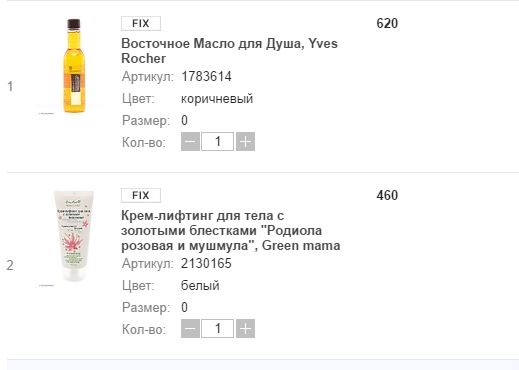Open the Green mama cream tube thumbnail
The height and width of the screenshot is (370, 519).
pyautogui.click(x=74, y=236)
